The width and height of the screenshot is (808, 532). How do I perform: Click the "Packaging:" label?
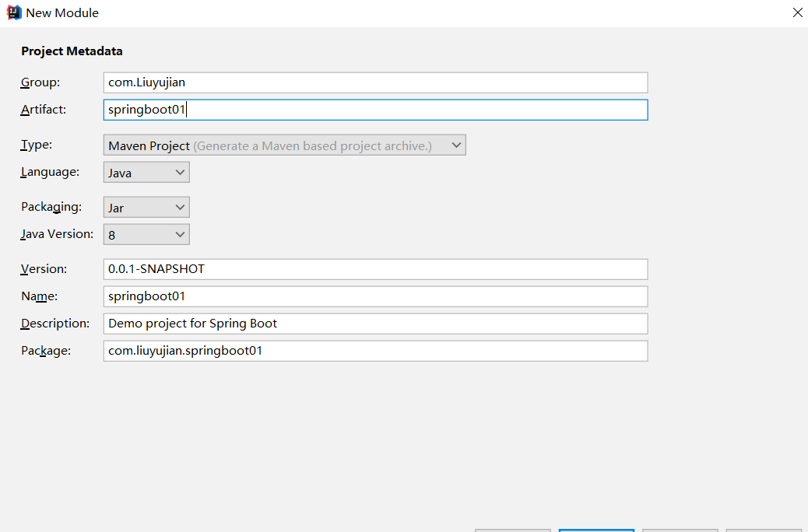point(51,207)
